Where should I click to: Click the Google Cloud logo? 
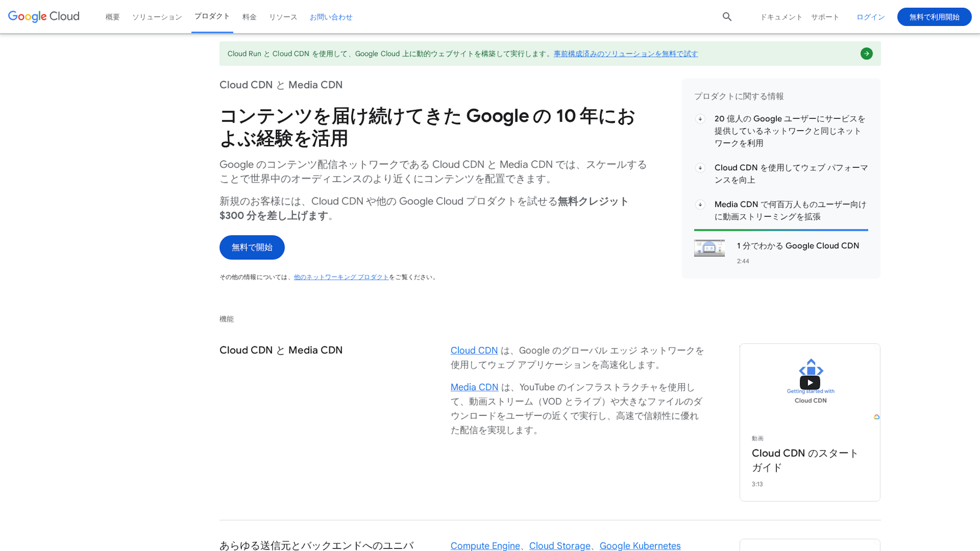44,16
